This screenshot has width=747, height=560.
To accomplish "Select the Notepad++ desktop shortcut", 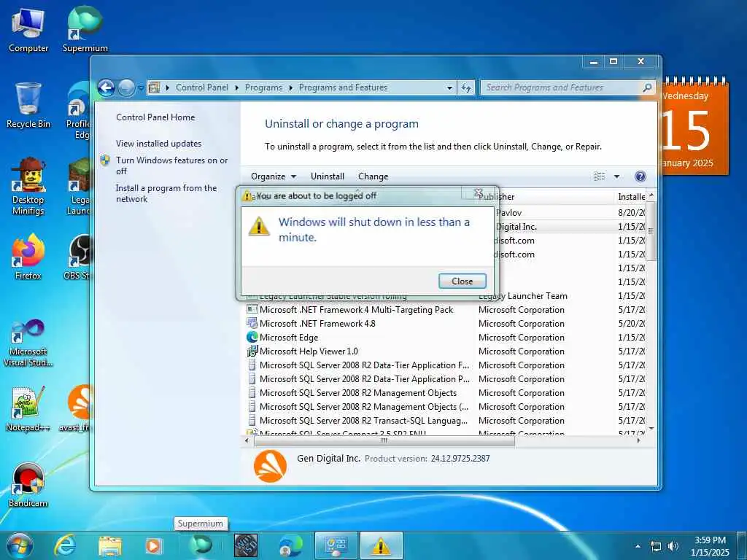I will 28,410.
